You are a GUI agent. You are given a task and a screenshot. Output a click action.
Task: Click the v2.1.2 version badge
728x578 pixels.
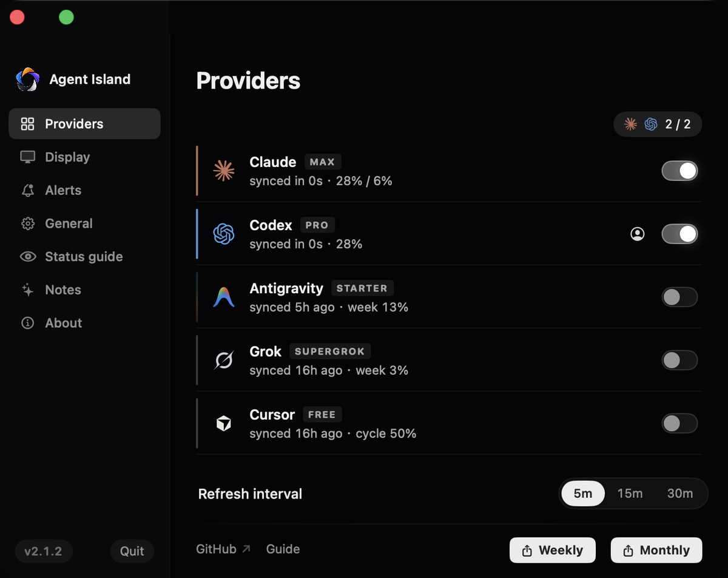tap(43, 551)
